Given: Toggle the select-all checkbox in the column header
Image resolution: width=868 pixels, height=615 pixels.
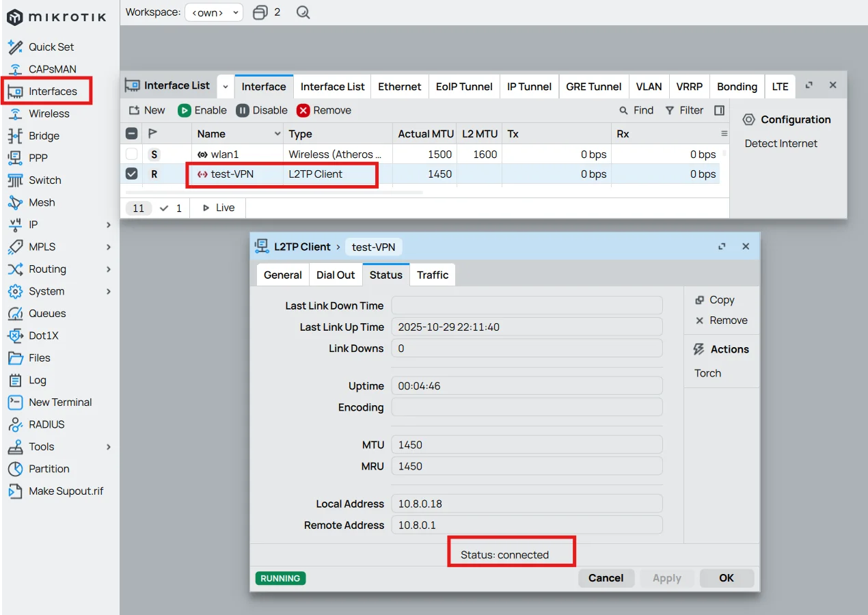Looking at the screenshot, I should pyautogui.click(x=131, y=133).
